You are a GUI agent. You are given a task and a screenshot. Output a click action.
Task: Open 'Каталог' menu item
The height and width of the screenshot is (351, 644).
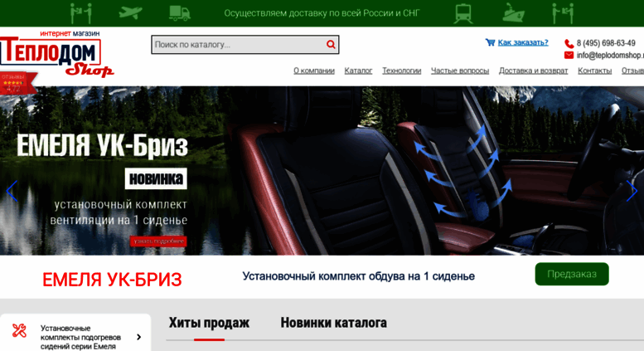[358, 71]
